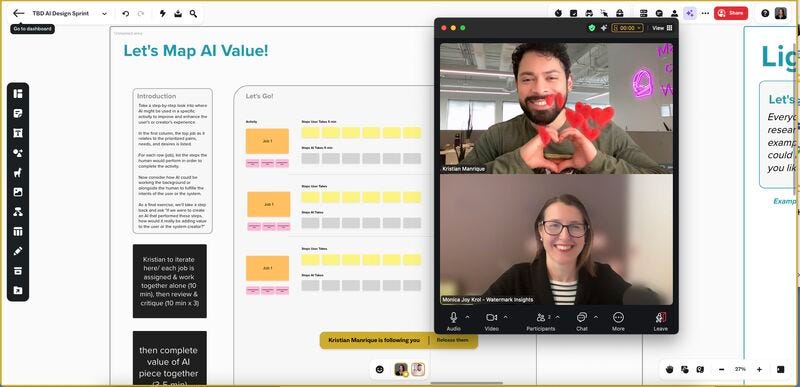Click the second collaborator avatar at bottom
The width and height of the screenshot is (800, 387).
click(418, 370)
